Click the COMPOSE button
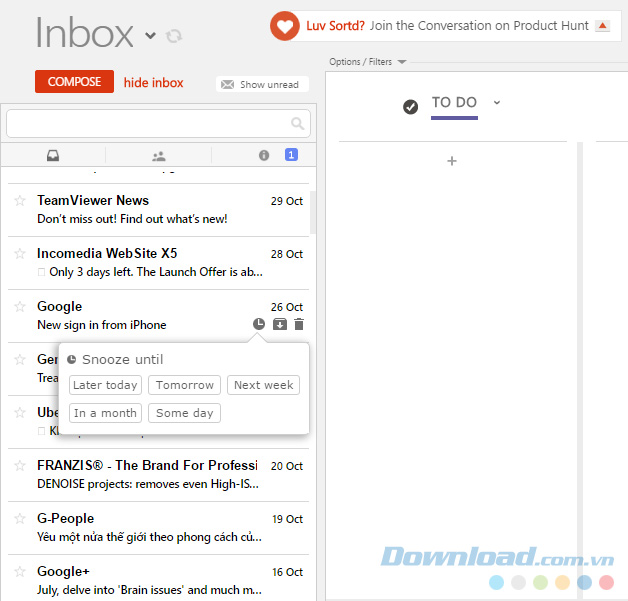This screenshot has height=601, width=628. click(x=74, y=82)
